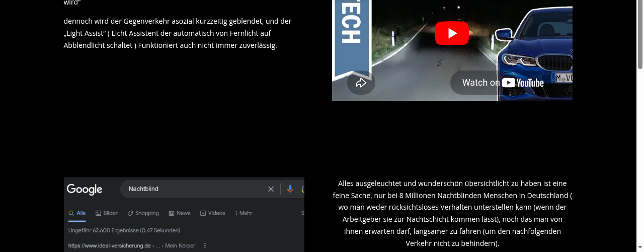The image size is (644, 252).
Task: Show the Videos results tab
Action: pos(213,213)
